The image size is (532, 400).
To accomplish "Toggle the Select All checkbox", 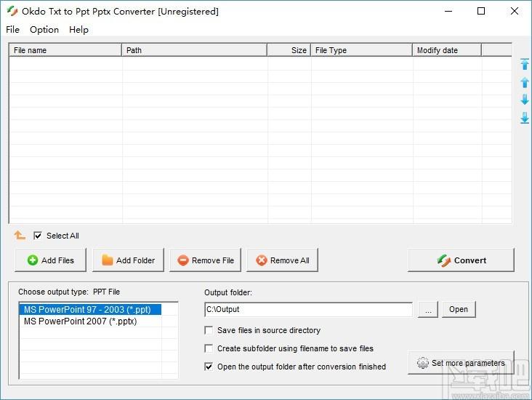I will 38,236.
